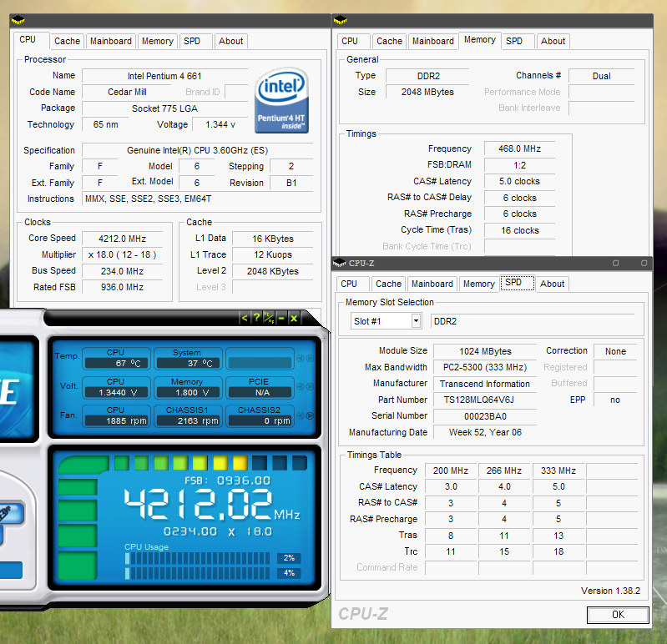This screenshot has height=644, width=667.
Task: Open Mainboard tab in left CPU window
Action: coord(110,41)
